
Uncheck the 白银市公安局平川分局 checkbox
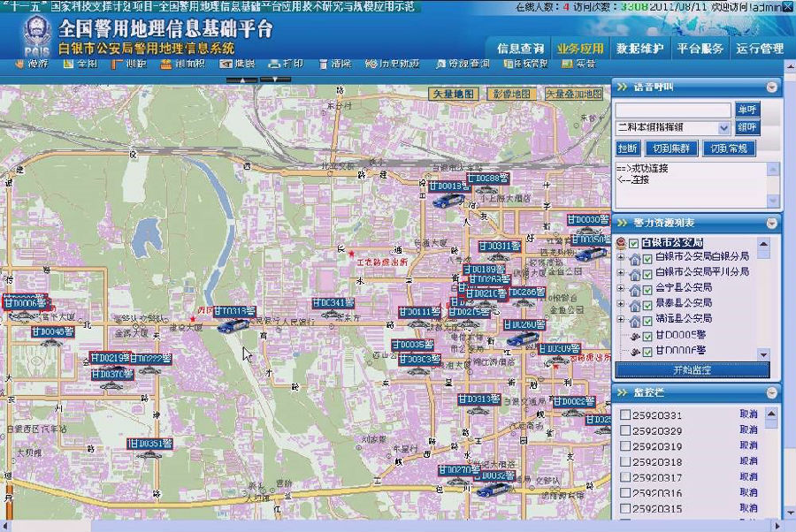[647, 274]
